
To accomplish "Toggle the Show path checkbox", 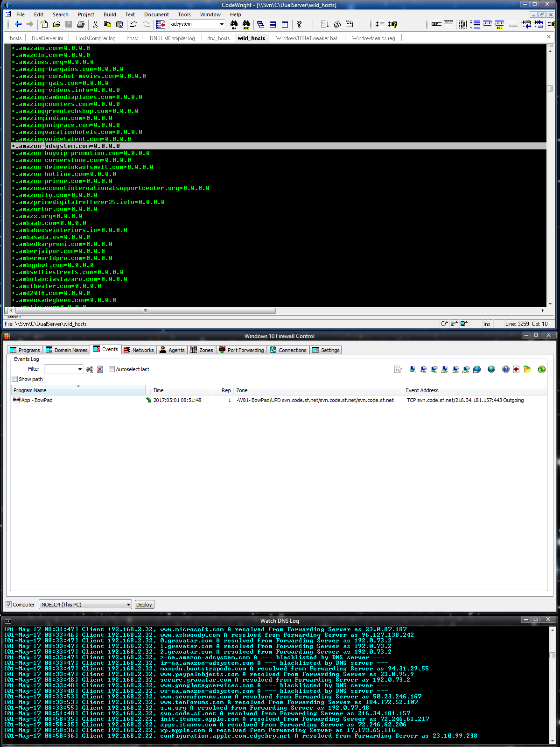I will pyautogui.click(x=15, y=379).
